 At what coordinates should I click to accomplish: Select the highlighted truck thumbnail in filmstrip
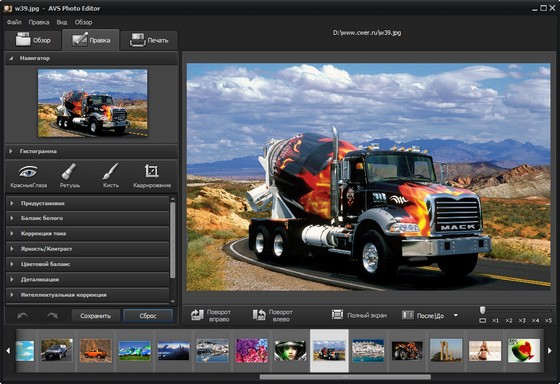[x=329, y=350]
